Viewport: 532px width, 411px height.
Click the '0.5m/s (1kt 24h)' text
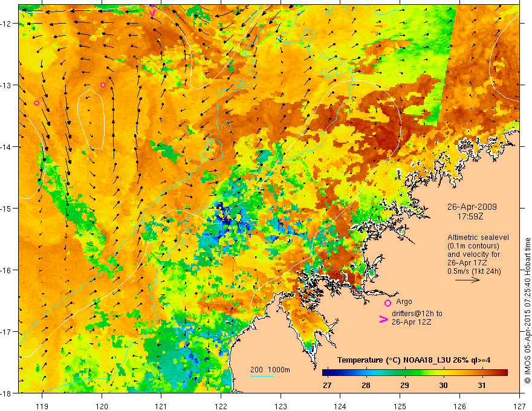(474, 271)
